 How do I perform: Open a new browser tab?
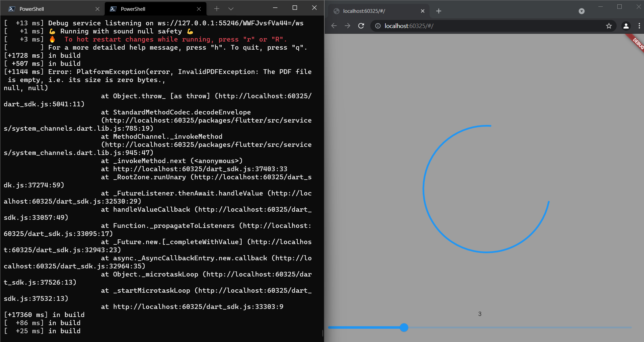(438, 11)
